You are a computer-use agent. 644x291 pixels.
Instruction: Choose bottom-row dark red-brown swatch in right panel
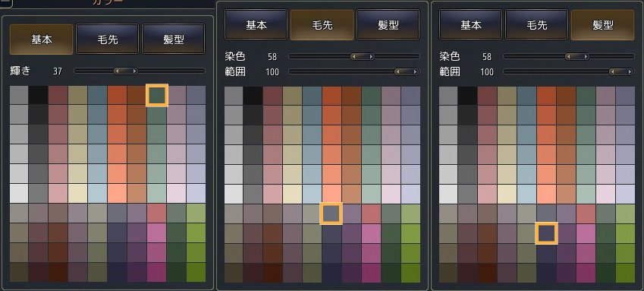click(x=487, y=273)
